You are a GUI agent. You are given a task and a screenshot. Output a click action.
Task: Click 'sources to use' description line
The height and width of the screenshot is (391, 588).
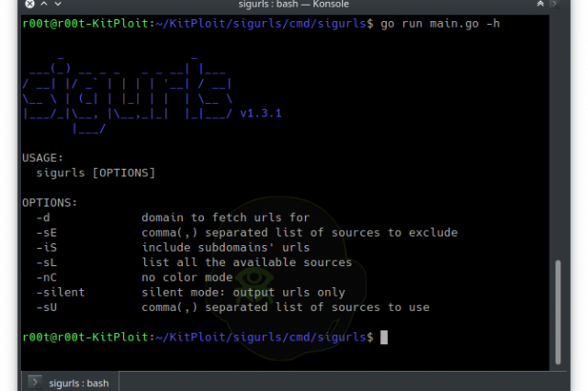(286, 307)
